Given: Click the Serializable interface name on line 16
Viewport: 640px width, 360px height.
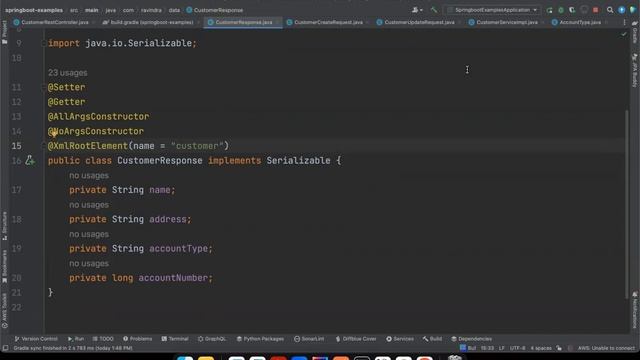Looking at the screenshot, I should 298,160.
